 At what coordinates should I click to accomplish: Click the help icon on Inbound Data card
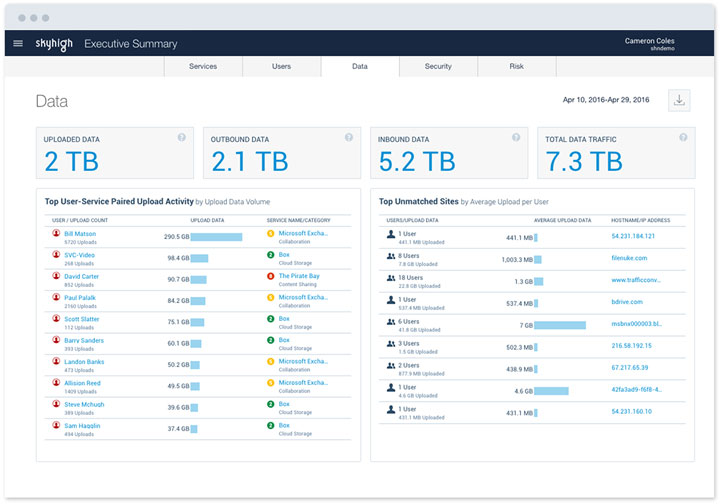pyautogui.click(x=516, y=137)
